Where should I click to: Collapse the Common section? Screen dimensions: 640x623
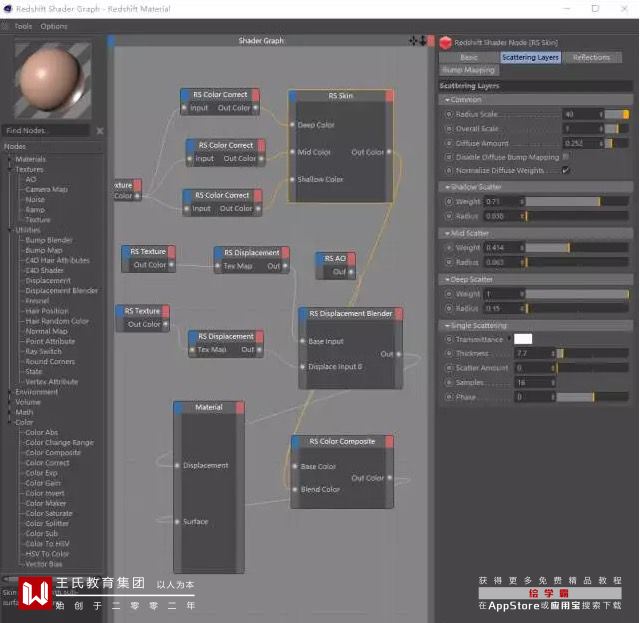tap(447, 100)
